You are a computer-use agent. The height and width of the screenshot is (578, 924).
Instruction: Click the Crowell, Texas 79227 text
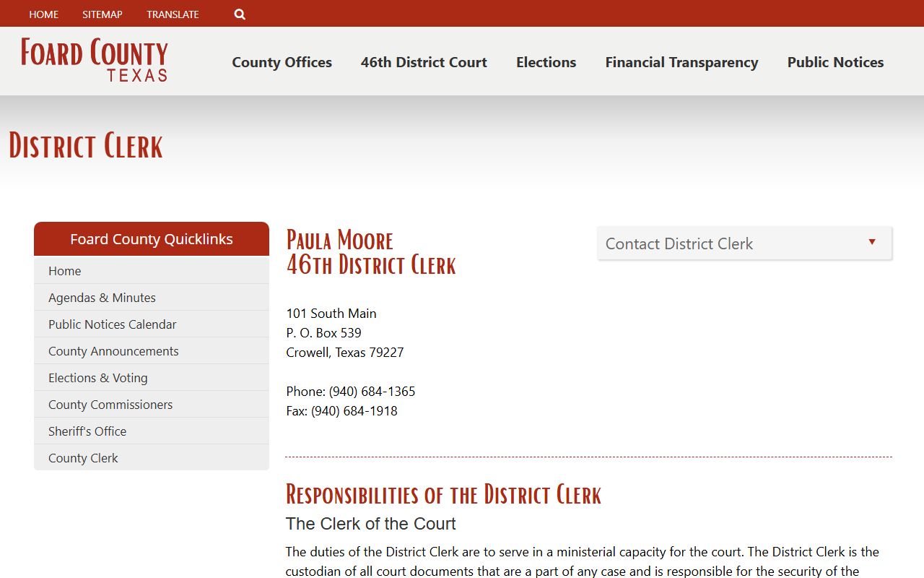[345, 353]
